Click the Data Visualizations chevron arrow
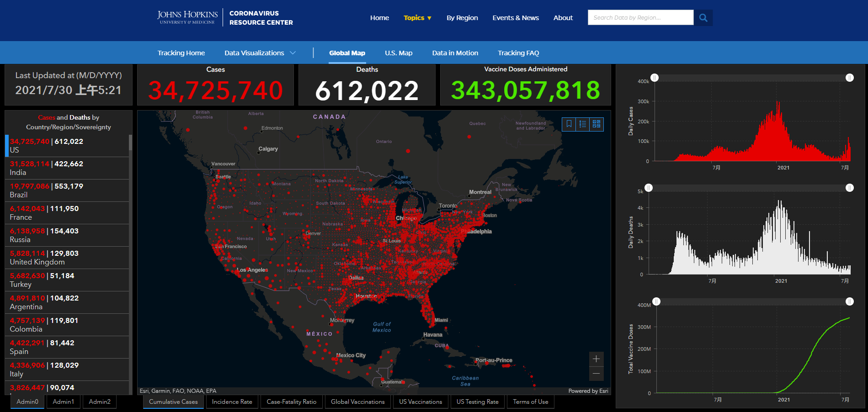 tap(293, 53)
